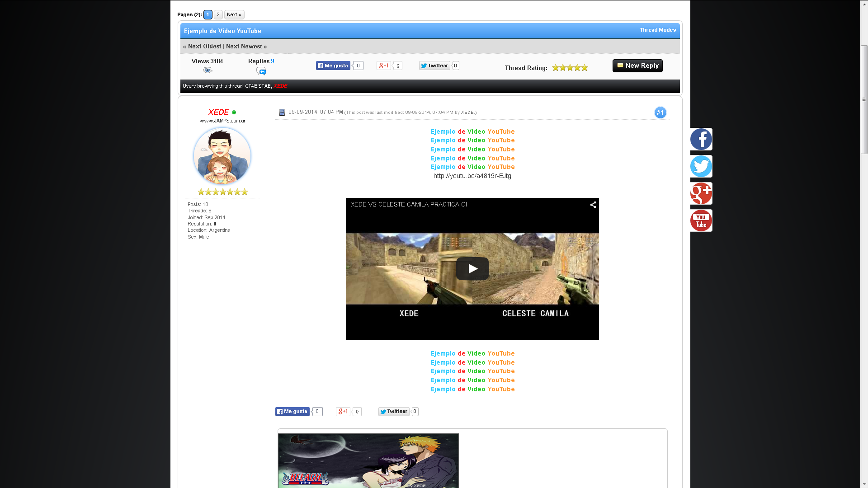Open the Twitter sidebar icon
The height and width of the screenshot is (488, 868).
tap(701, 166)
